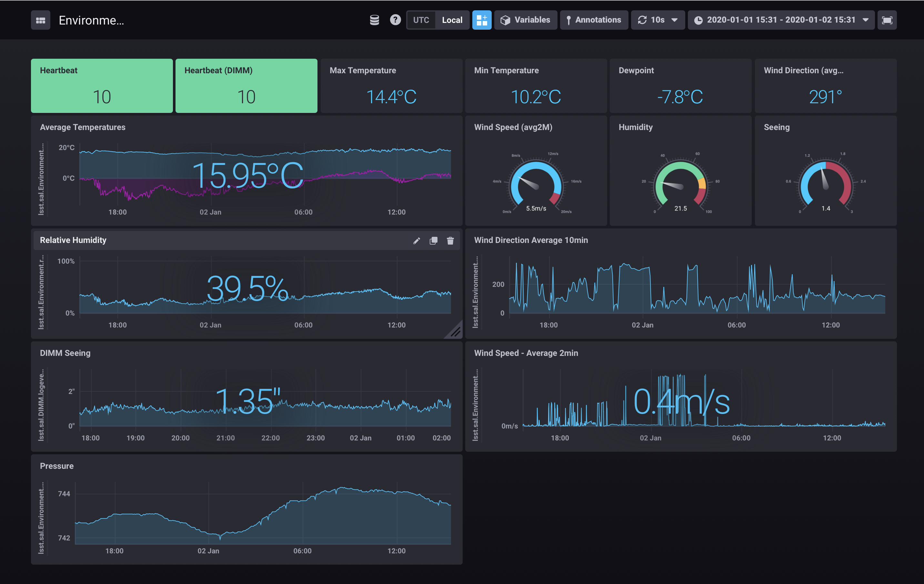
Task: Enter full-screen presentation mode
Action: pyautogui.click(x=887, y=20)
